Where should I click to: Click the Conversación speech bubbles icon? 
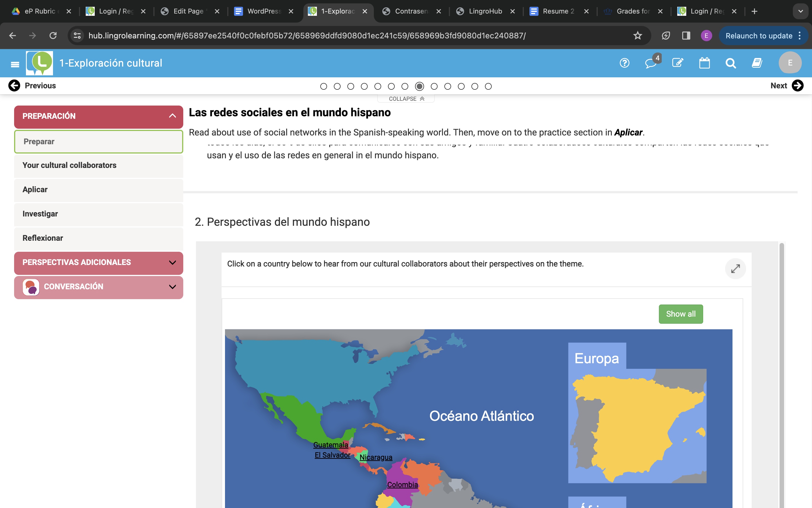click(x=31, y=287)
